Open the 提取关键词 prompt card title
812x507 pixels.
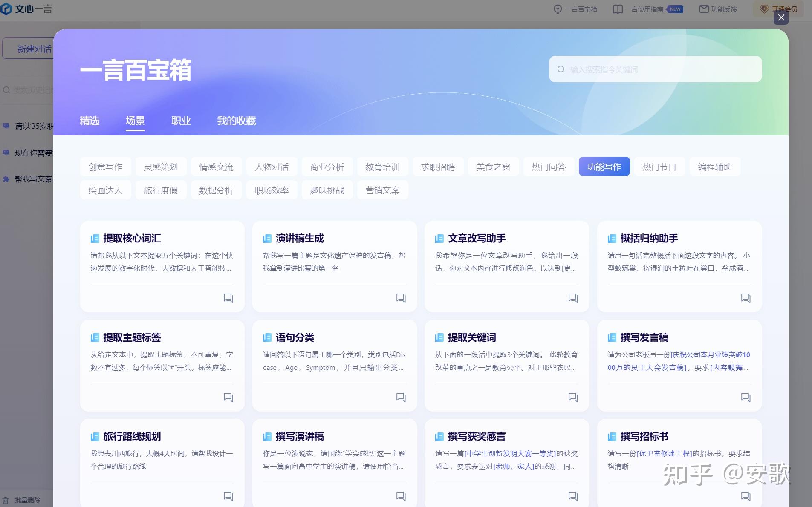472,338
